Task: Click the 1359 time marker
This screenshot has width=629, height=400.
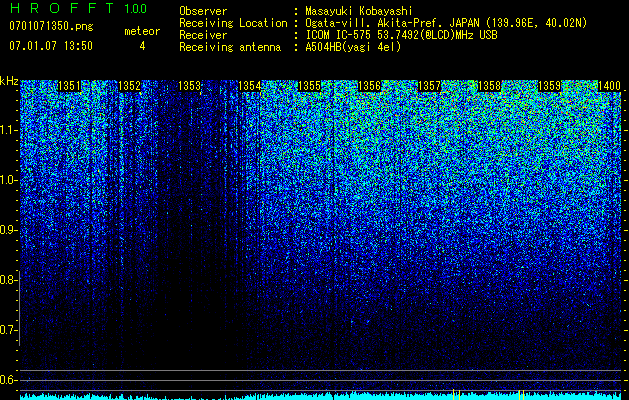Action: tap(549, 86)
